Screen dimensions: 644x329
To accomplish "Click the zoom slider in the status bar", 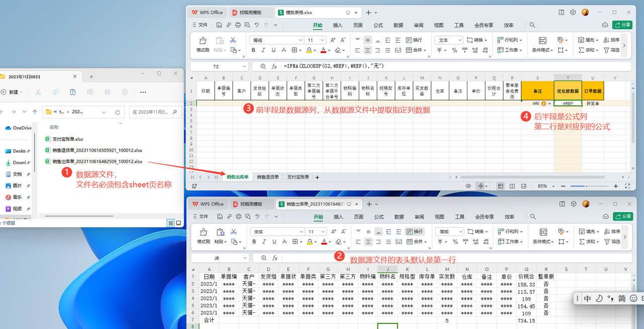I will [x=586, y=186].
